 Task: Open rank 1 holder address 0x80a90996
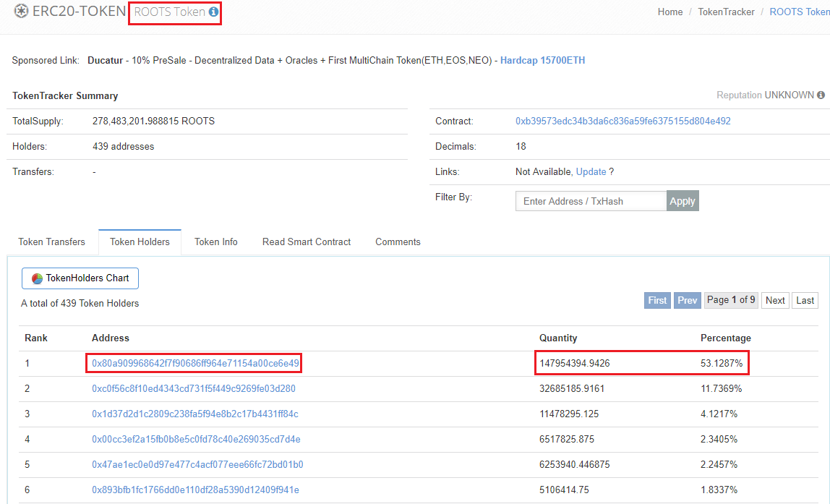tap(195, 363)
